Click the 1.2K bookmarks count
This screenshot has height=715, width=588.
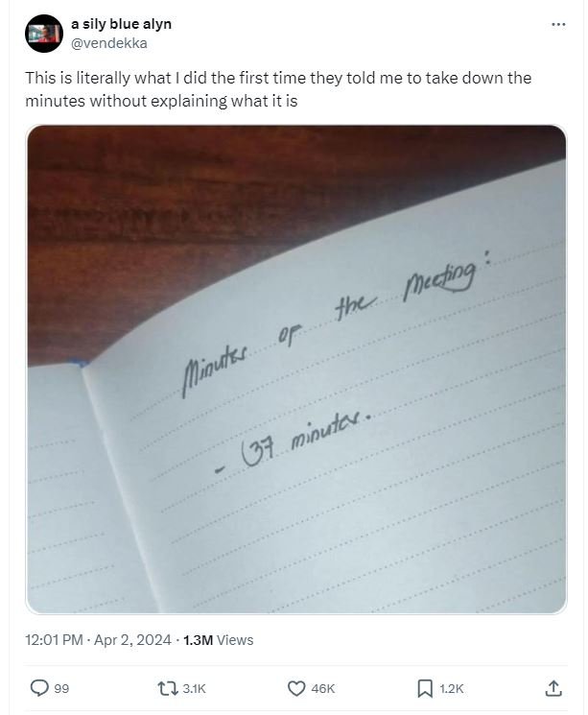(452, 688)
